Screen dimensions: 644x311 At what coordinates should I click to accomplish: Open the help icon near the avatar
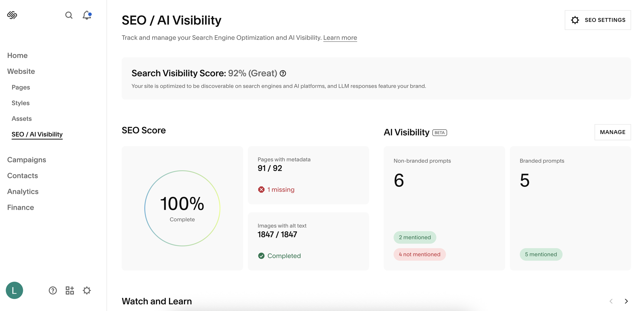pyautogui.click(x=53, y=290)
